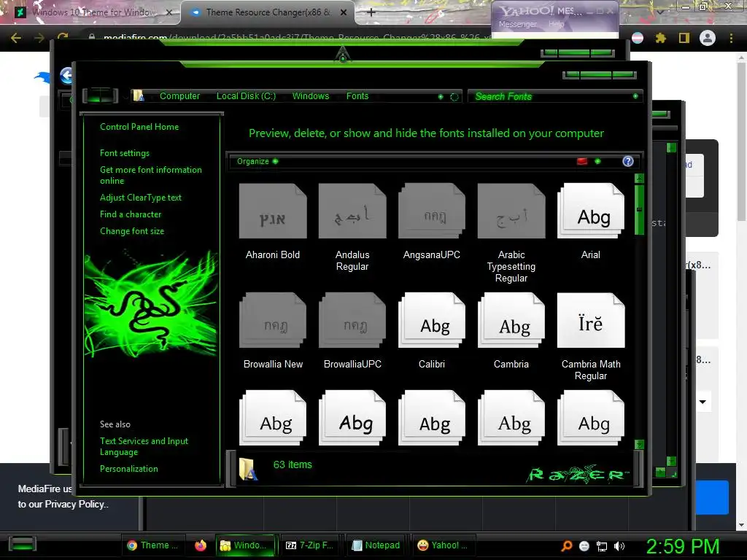
Task: Open the Find a character link
Action: click(x=131, y=214)
